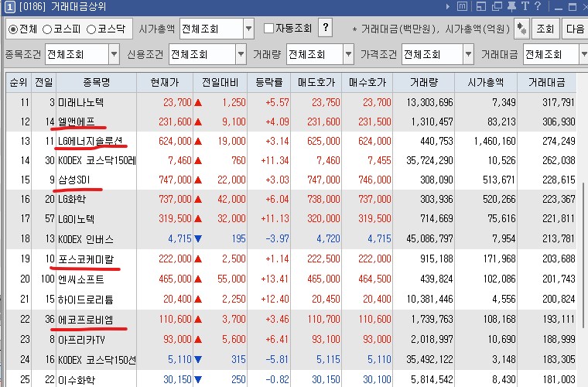588x387 pixels.
Task: Sort by 등락률 column header
Action: tap(269, 82)
